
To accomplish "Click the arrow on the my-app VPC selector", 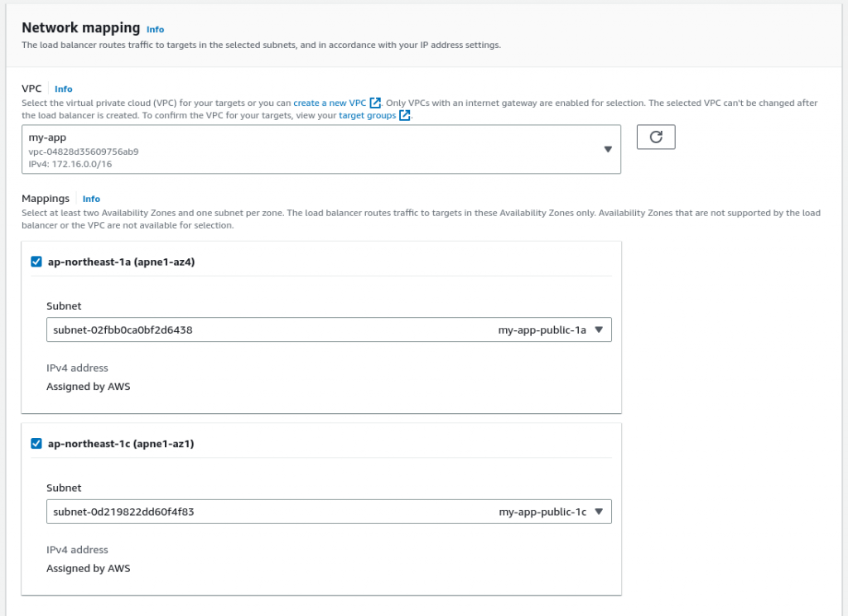I will [608, 150].
